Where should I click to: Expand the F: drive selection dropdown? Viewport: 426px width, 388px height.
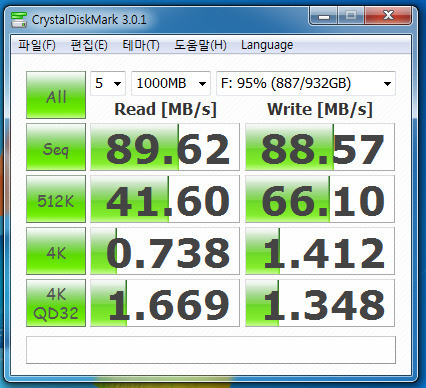306,83
